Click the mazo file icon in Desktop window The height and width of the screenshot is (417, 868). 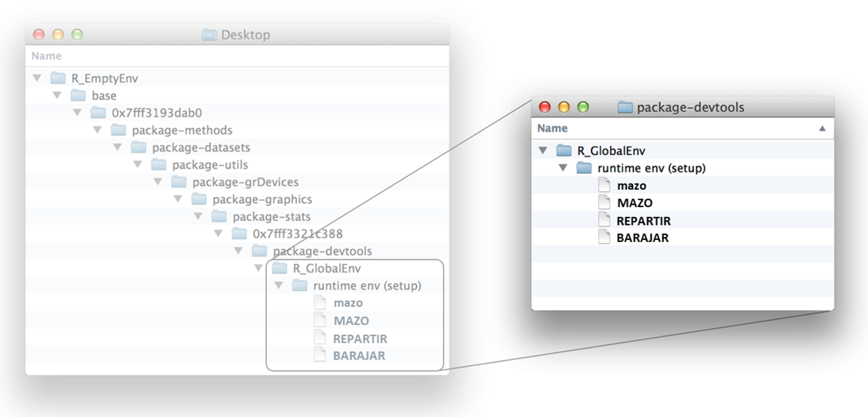tap(320, 303)
